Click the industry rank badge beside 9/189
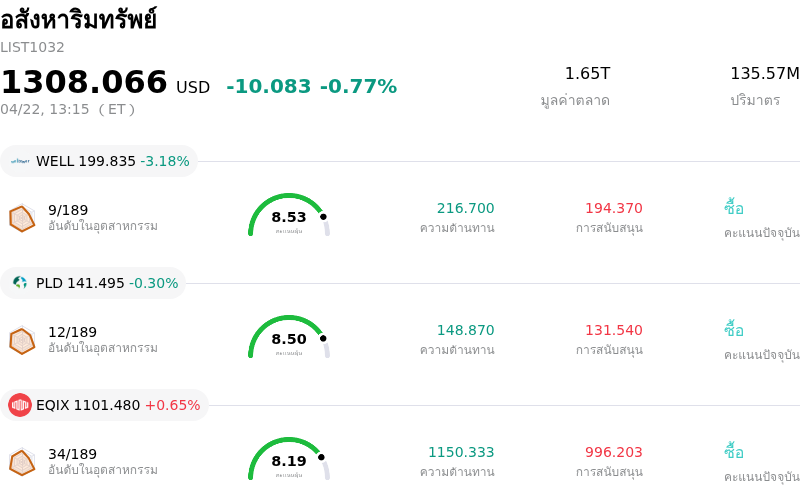The height and width of the screenshot is (499, 800). [22, 218]
